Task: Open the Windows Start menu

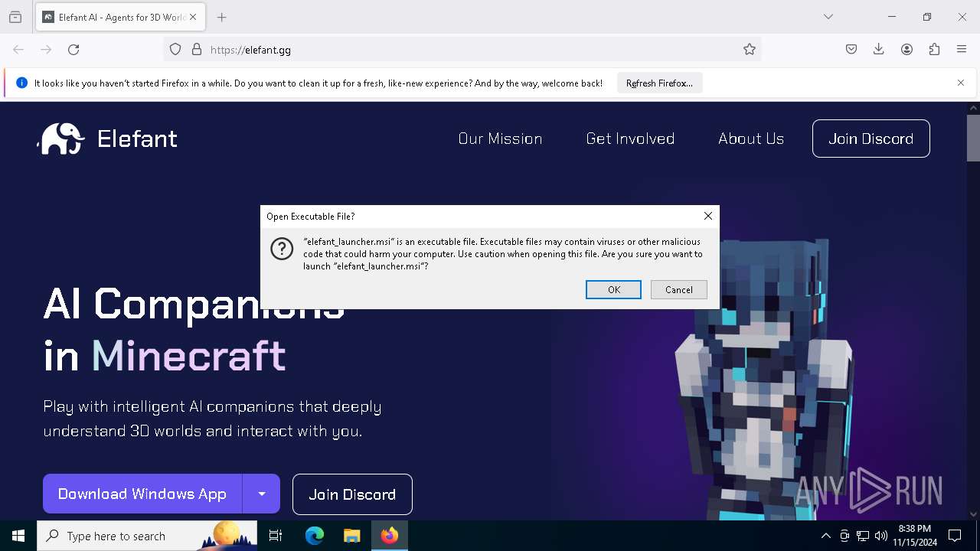Action: (18, 536)
